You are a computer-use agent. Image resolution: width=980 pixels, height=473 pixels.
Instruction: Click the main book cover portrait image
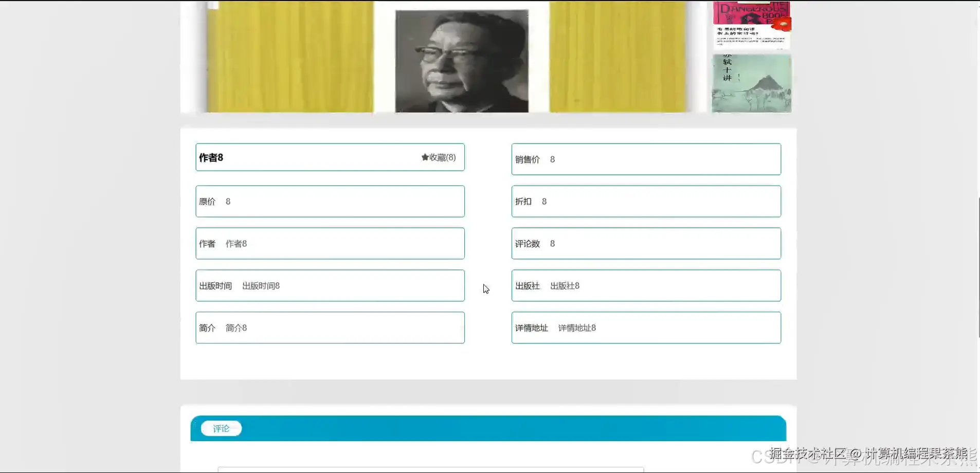pos(462,61)
